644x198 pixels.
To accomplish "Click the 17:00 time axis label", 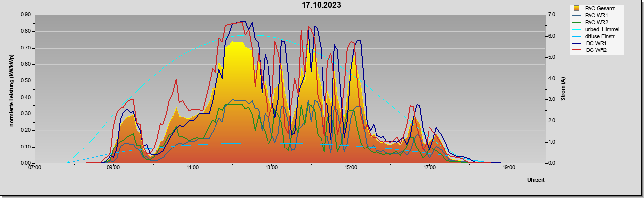I will pyautogui.click(x=429, y=168).
